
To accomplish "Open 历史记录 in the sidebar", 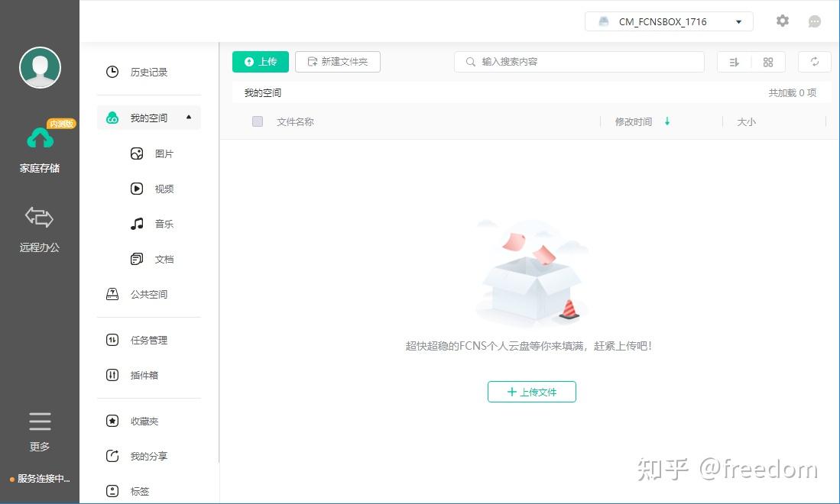I will 148,72.
